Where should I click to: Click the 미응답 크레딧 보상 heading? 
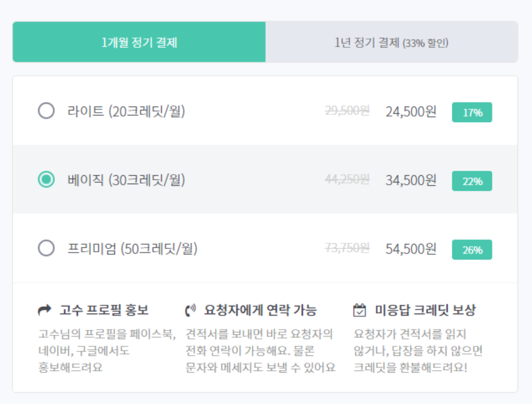coord(425,310)
